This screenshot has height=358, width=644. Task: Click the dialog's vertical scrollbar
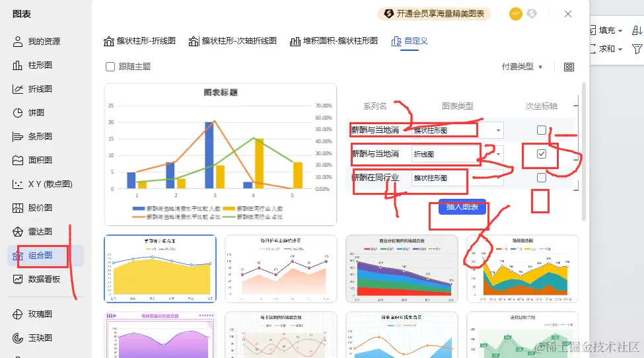[584, 152]
